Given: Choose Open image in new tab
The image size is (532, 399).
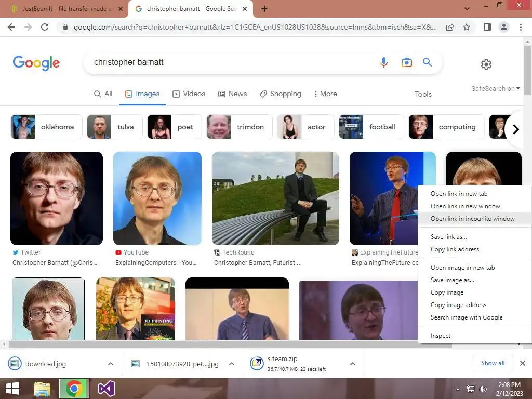Looking at the screenshot, I should (x=462, y=268).
